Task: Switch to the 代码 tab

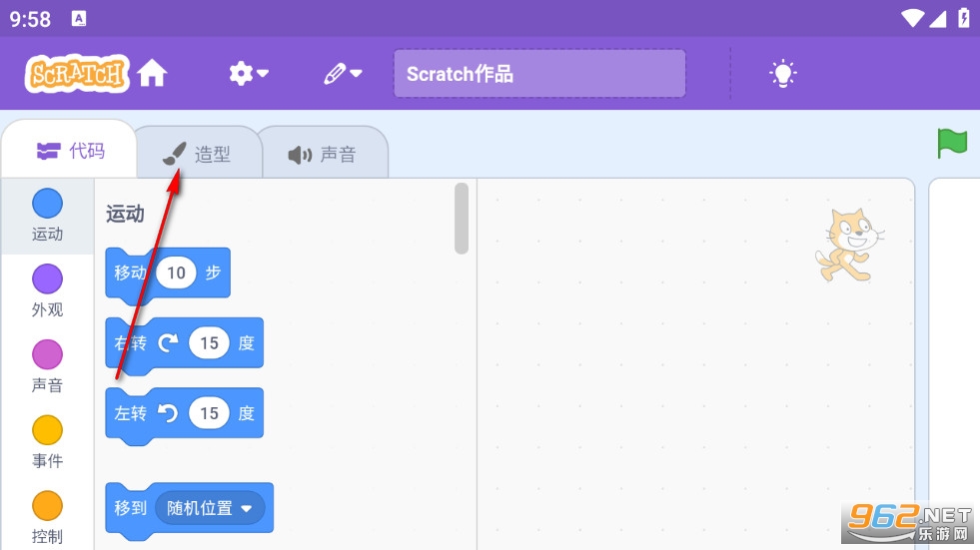Action: [70, 151]
